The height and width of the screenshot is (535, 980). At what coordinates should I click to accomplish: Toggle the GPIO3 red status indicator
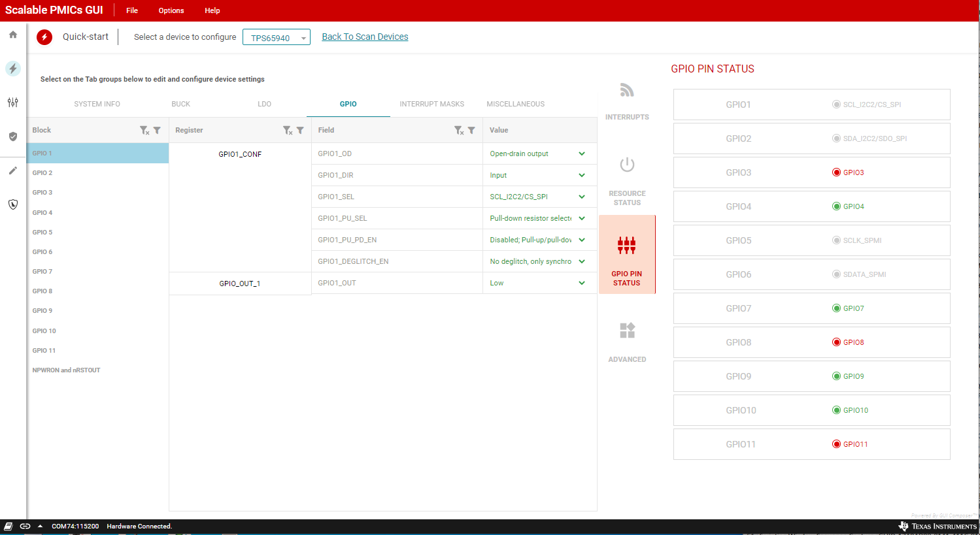(836, 172)
